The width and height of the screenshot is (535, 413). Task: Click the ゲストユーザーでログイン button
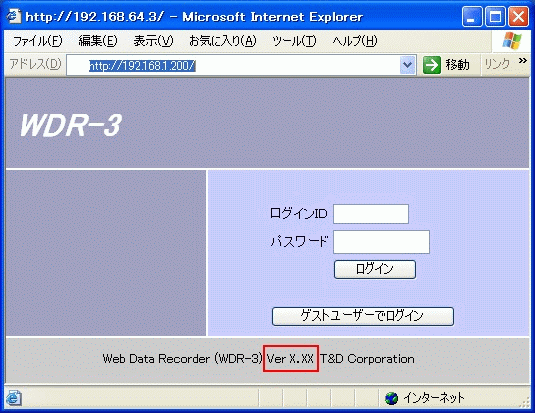(363, 316)
